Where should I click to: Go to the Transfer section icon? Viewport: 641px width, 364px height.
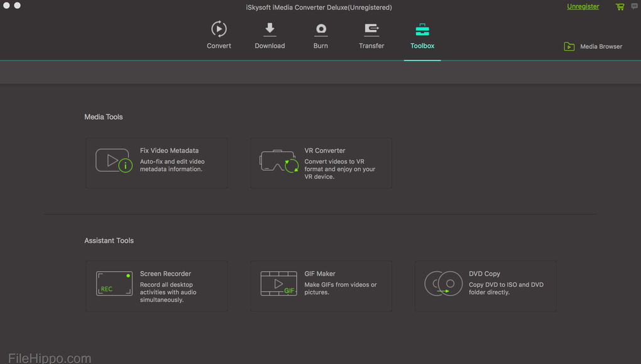tap(371, 29)
